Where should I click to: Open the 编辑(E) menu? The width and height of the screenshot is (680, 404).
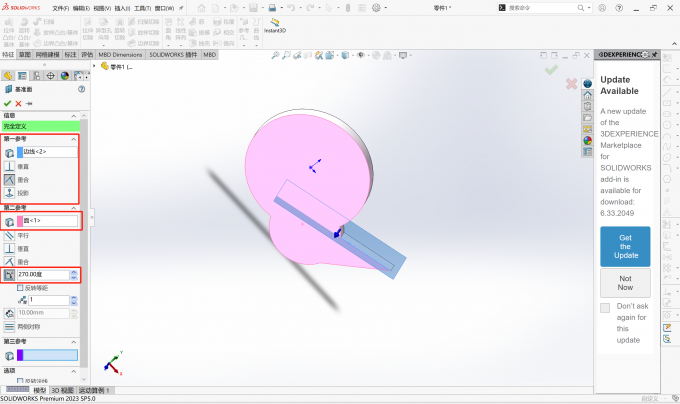point(81,8)
